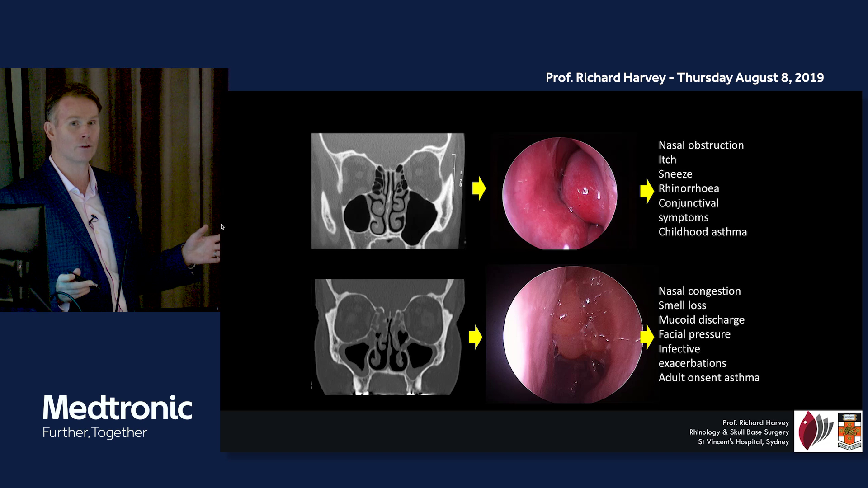Click the Smell loss text
This screenshot has height=488, width=868.
(682, 305)
